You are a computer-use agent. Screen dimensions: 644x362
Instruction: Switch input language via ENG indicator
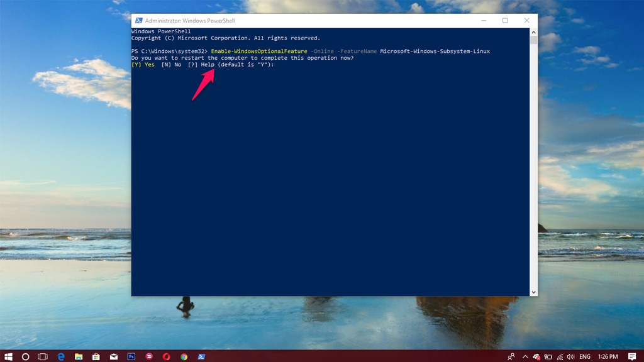[585, 356]
